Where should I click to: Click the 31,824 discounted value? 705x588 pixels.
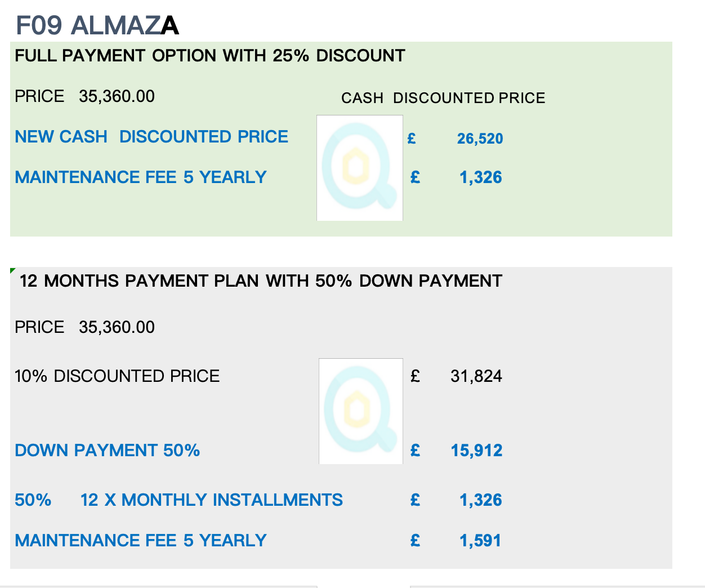click(x=476, y=376)
